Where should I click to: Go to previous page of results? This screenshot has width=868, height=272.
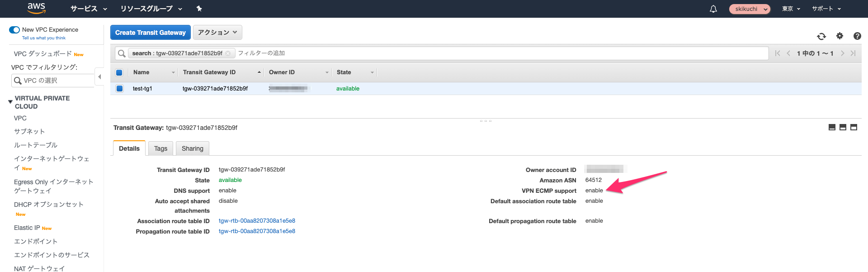[x=788, y=53]
